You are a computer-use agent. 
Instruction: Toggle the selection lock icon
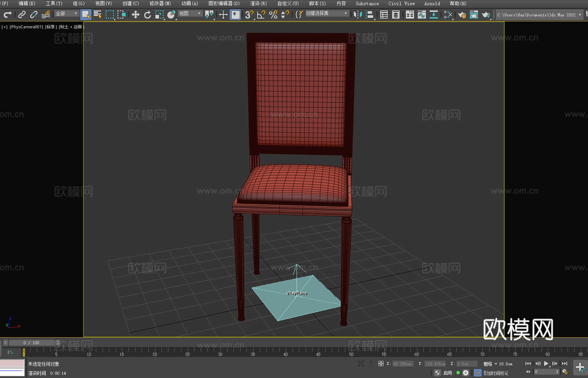click(x=371, y=364)
